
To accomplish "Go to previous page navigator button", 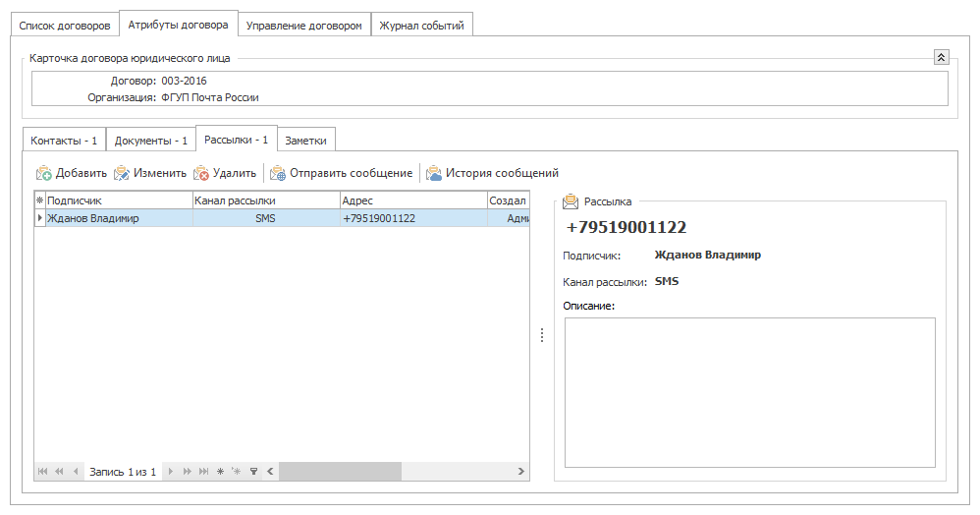I will pyautogui.click(x=59, y=471).
